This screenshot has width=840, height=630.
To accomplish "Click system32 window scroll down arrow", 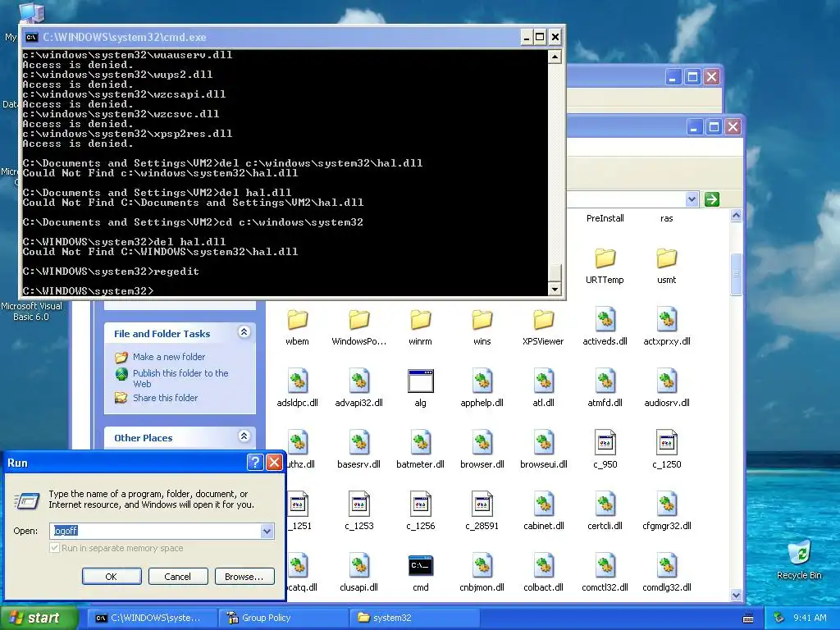I will coord(736,595).
